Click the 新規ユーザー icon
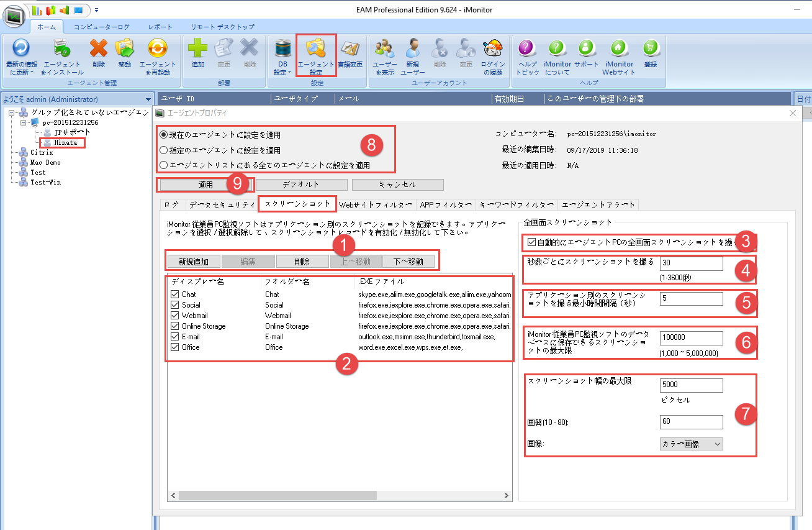 pos(413,48)
